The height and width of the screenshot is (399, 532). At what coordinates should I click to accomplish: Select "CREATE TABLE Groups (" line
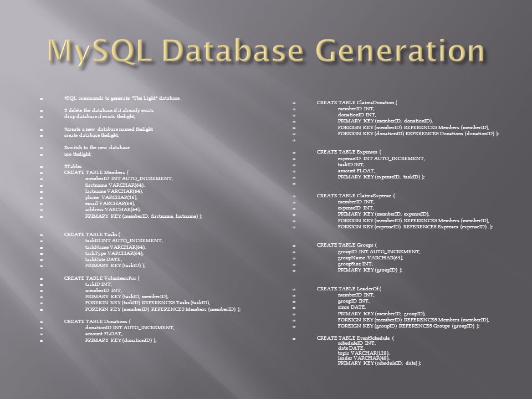(347, 245)
